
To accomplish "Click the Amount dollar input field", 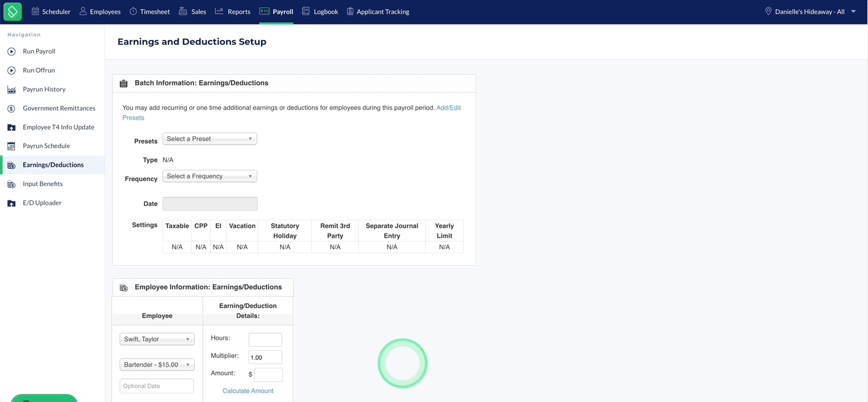I will [268, 375].
